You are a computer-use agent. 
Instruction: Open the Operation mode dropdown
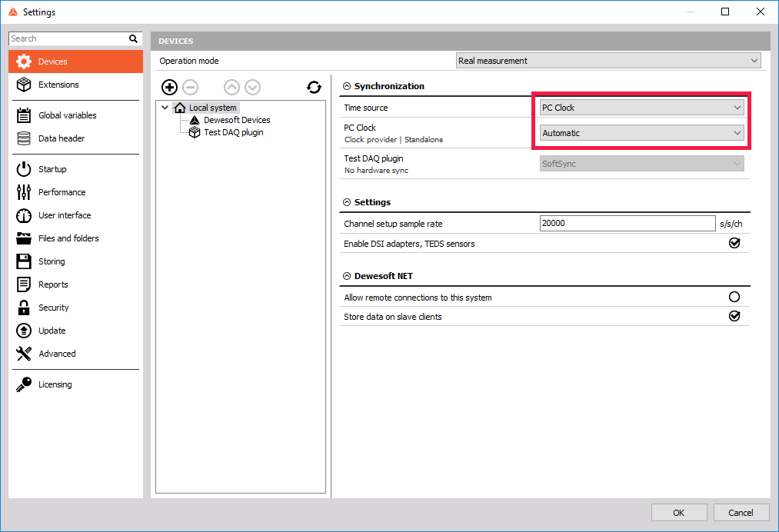point(608,61)
